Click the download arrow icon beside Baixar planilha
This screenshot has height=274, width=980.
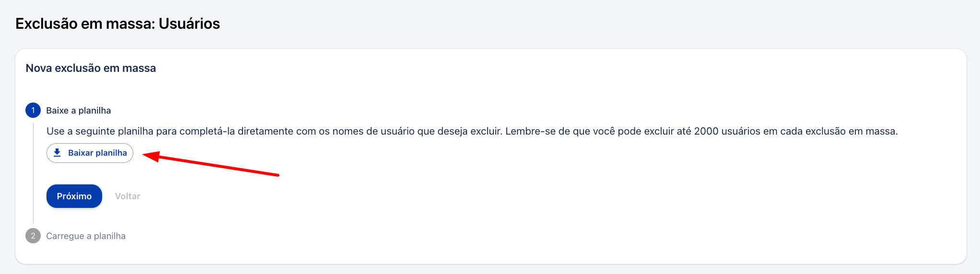[x=57, y=153]
